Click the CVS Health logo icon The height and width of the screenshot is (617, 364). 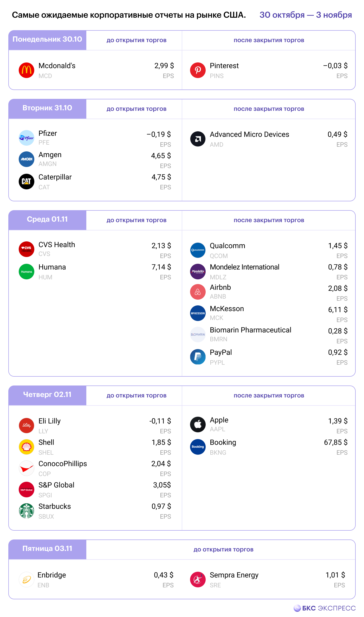(x=27, y=249)
